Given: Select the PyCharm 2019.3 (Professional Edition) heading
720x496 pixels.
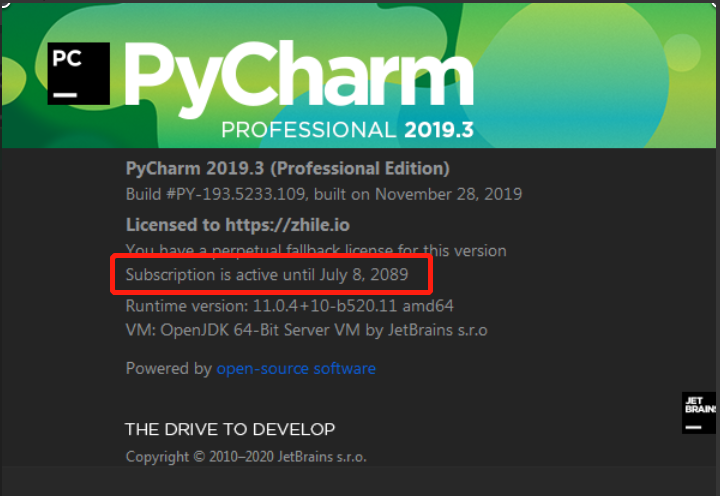Looking at the screenshot, I should 287,168.
